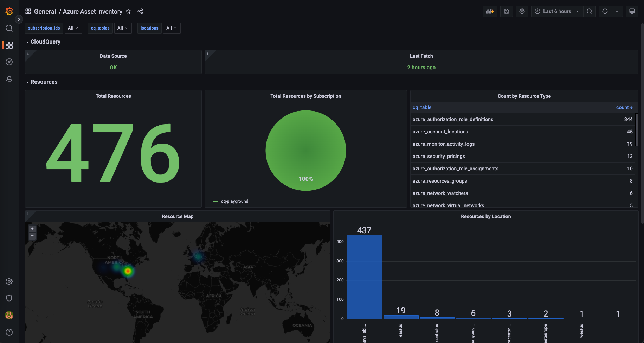Screen dimensions: 644x343
Task: Select azure_resources_groups table row
Action: coord(523,181)
